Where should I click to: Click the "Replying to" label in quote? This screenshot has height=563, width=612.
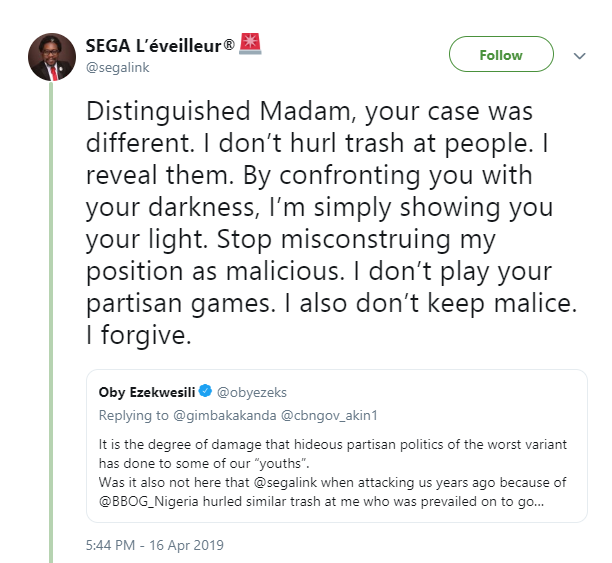[132, 412]
